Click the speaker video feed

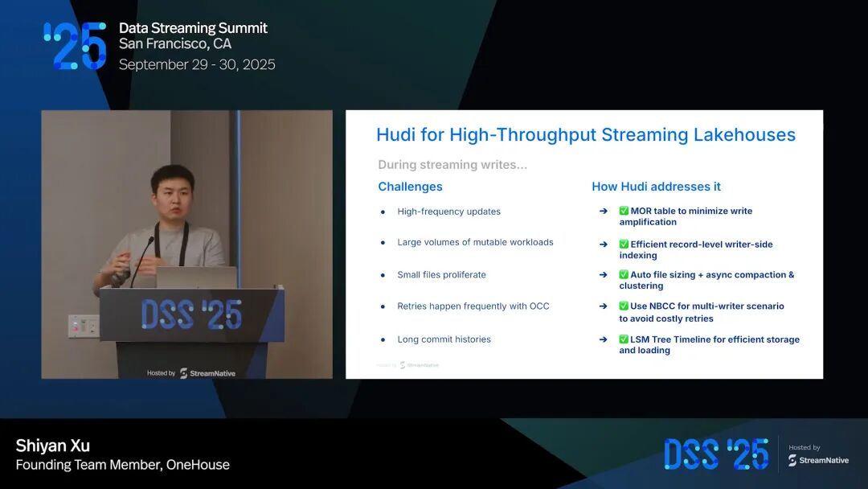186,244
